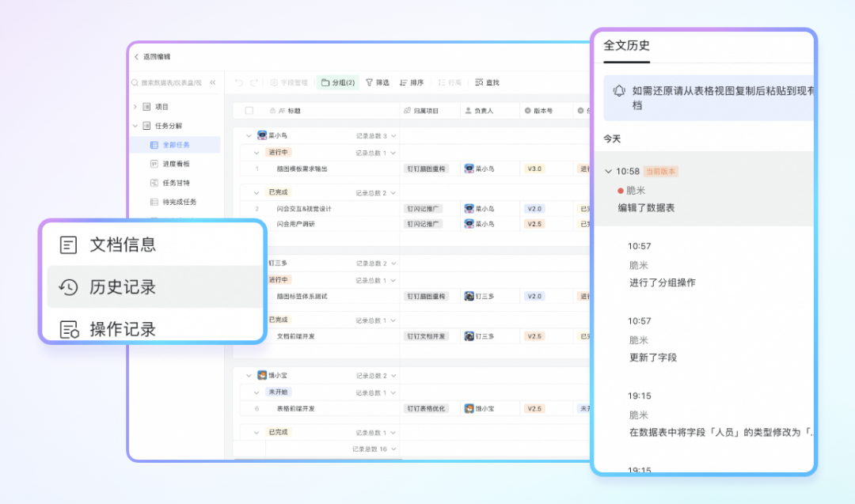Toggle the select-all checkbox in table header
Screen dimensions: 855x504
(249, 111)
